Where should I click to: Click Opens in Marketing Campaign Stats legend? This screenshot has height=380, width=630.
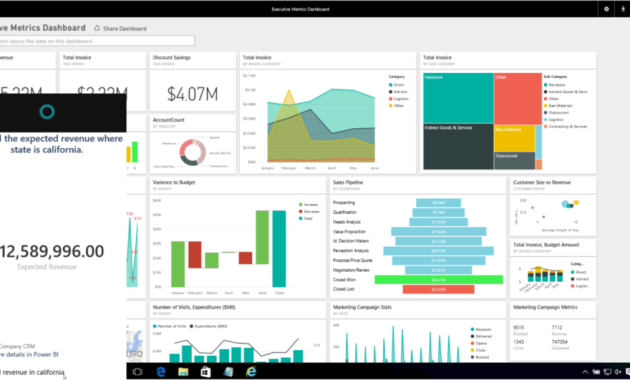click(x=479, y=343)
